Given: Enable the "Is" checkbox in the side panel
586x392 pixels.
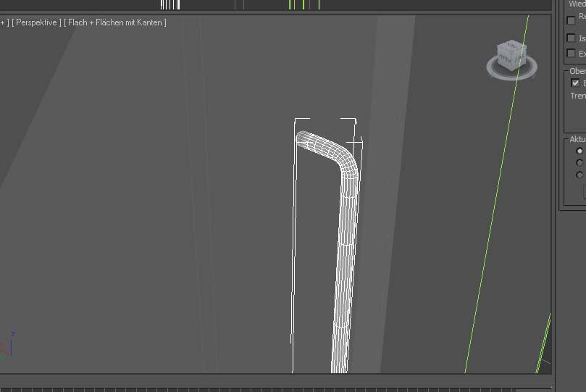Looking at the screenshot, I should tap(572, 38).
